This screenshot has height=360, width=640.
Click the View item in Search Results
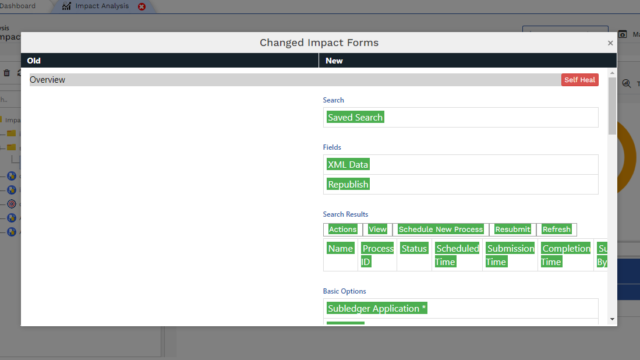click(x=378, y=229)
